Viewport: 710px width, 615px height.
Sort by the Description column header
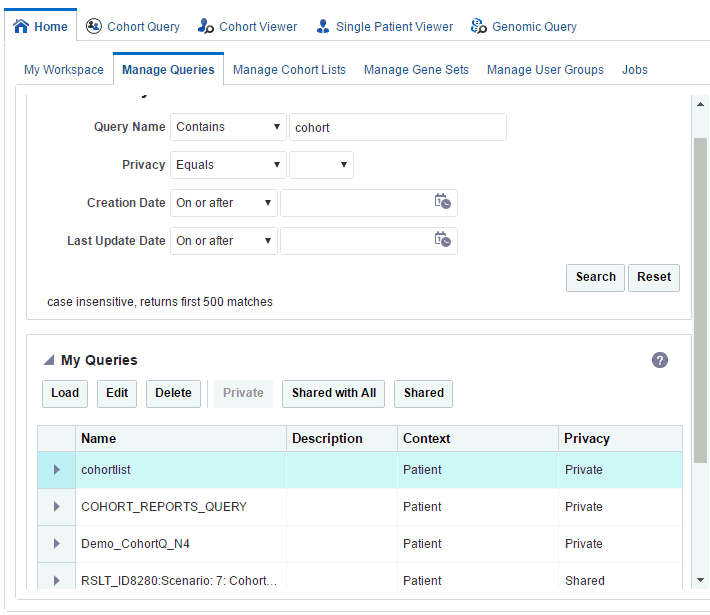[x=342, y=438]
